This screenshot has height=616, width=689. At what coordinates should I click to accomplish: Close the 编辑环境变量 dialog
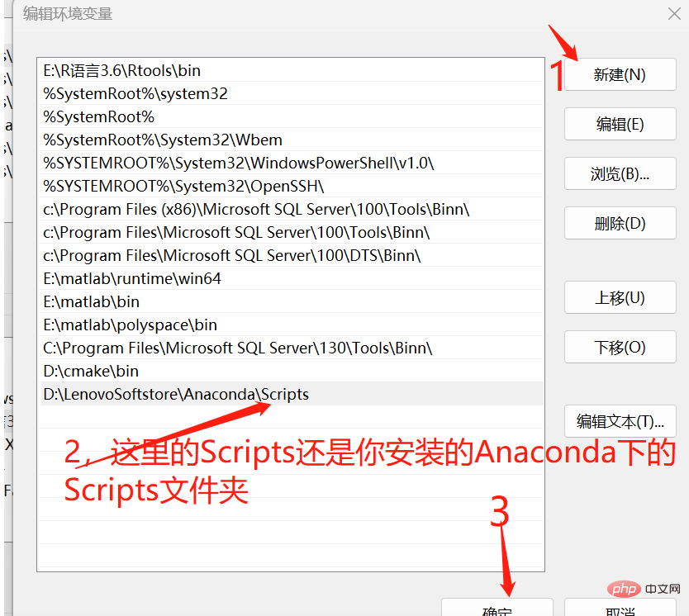tap(674, 13)
